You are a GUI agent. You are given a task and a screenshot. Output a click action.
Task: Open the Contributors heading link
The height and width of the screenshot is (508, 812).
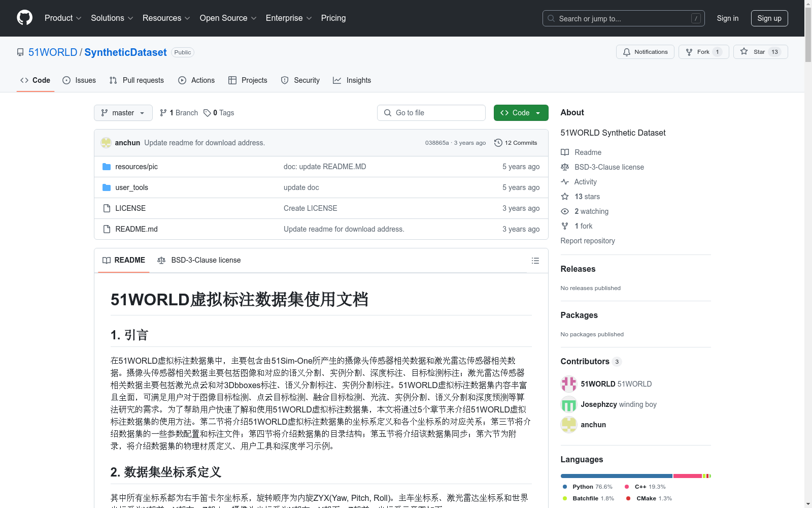[x=591, y=362]
